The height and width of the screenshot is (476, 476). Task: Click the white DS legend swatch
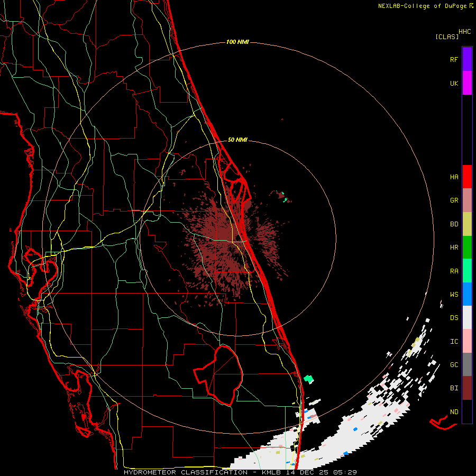[467, 317]
